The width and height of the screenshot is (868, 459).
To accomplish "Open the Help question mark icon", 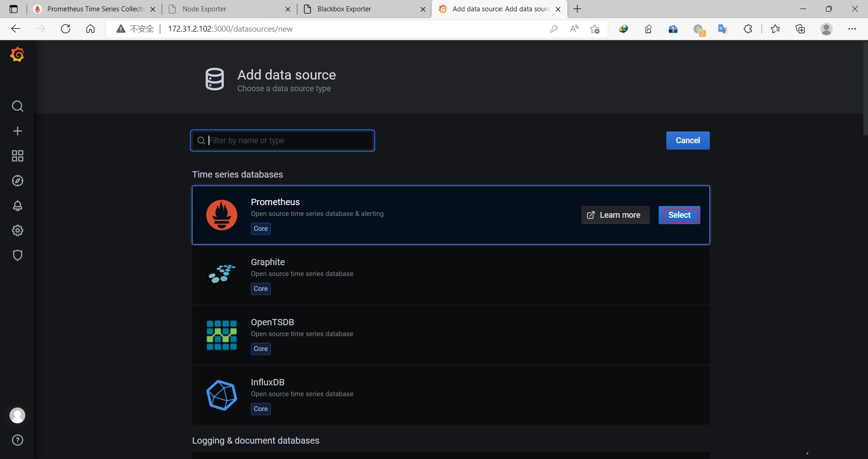I will click(x=18, y=440).
